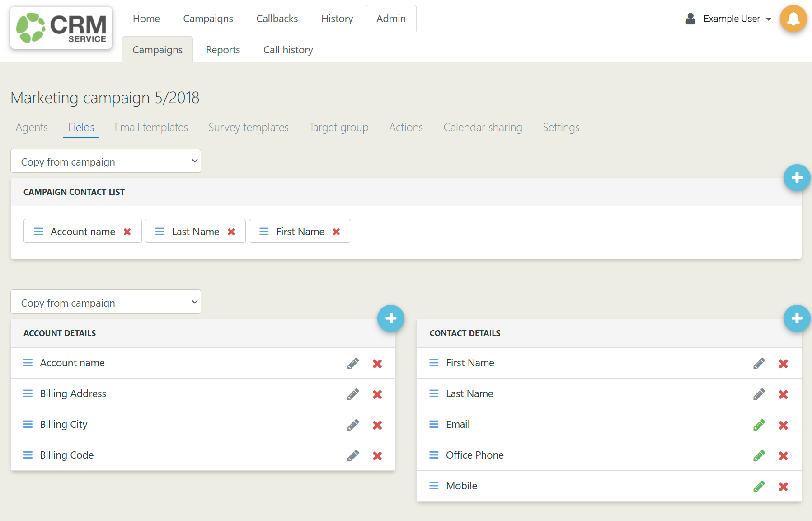
Task: Delete the Billing Address field with red X
Action: coord(377,394)
